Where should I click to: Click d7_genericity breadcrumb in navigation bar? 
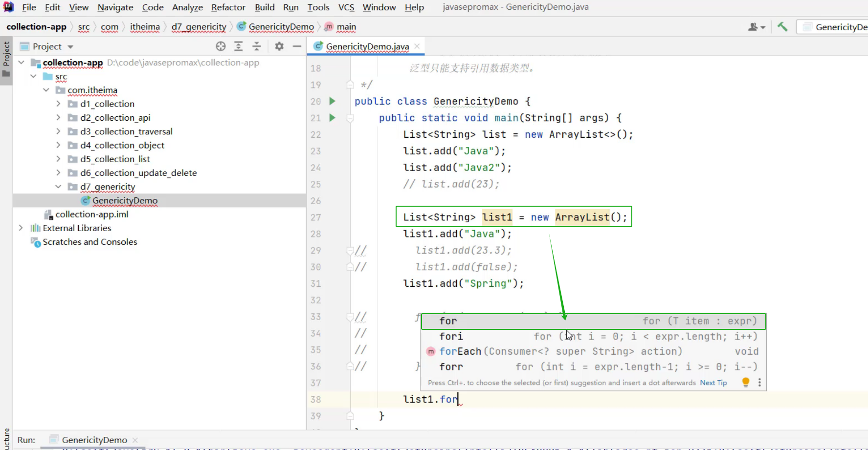click(199, 27)
